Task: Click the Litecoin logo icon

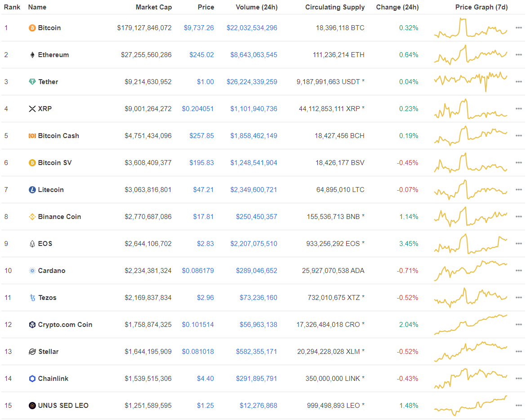Action: pos(32,190)
